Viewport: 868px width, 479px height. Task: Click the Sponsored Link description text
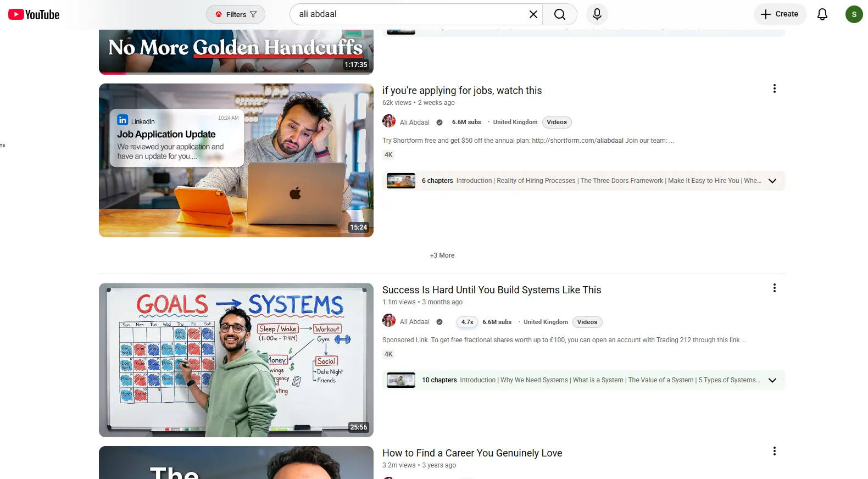pos(564,340)
